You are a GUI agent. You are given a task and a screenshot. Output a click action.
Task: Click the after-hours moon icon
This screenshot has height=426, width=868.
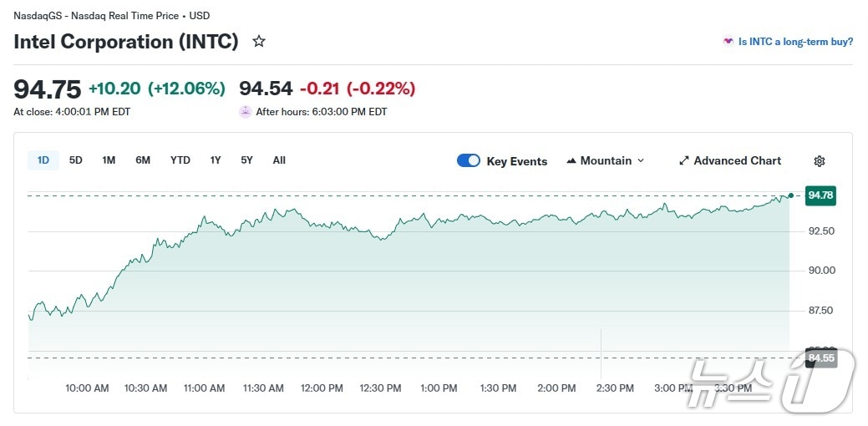click(x=245, y=111)
